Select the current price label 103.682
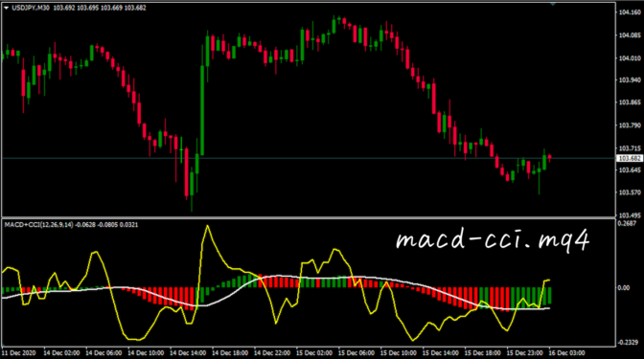The image size is (644, 359). coord(630,158)
